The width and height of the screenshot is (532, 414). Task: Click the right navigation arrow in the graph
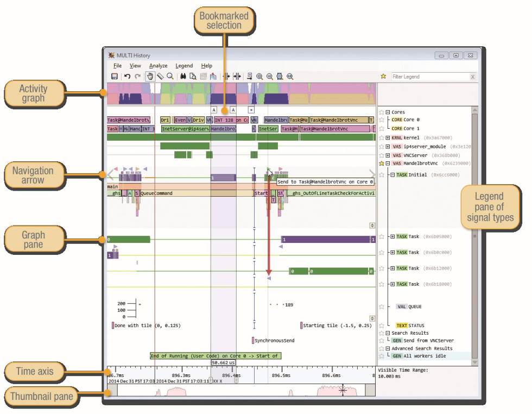click(371, 173)
